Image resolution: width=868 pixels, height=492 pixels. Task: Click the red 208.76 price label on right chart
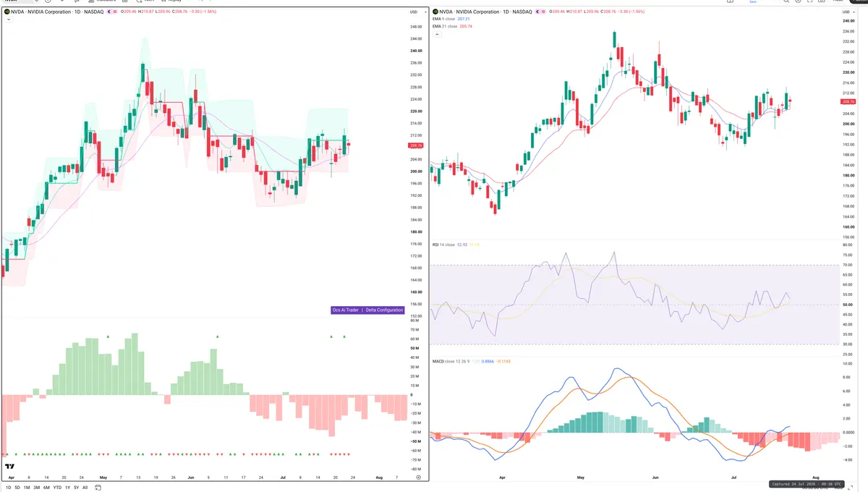[x=848, y=102]
